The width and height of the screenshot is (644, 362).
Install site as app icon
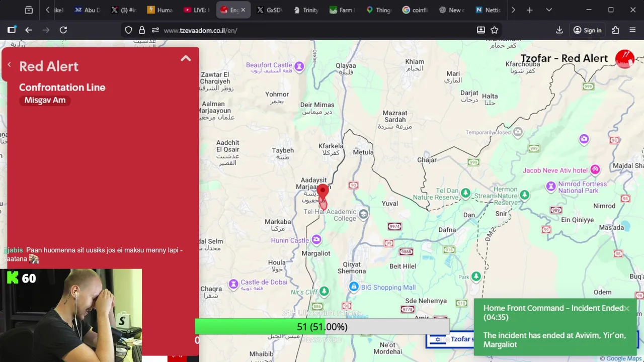[x=481, y=30]
